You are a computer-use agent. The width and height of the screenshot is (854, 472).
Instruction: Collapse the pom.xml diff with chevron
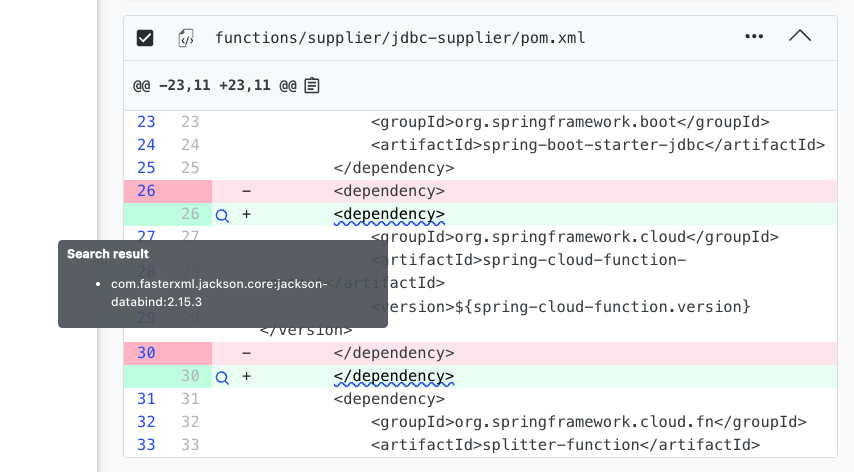[800, 36]
